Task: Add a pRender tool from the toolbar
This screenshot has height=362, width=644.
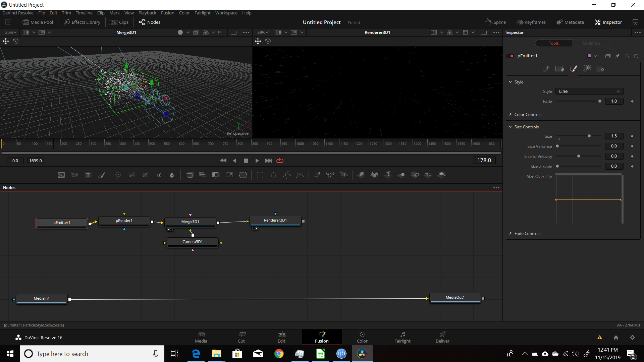Action: pyautogui.click(x=344, y=175)
